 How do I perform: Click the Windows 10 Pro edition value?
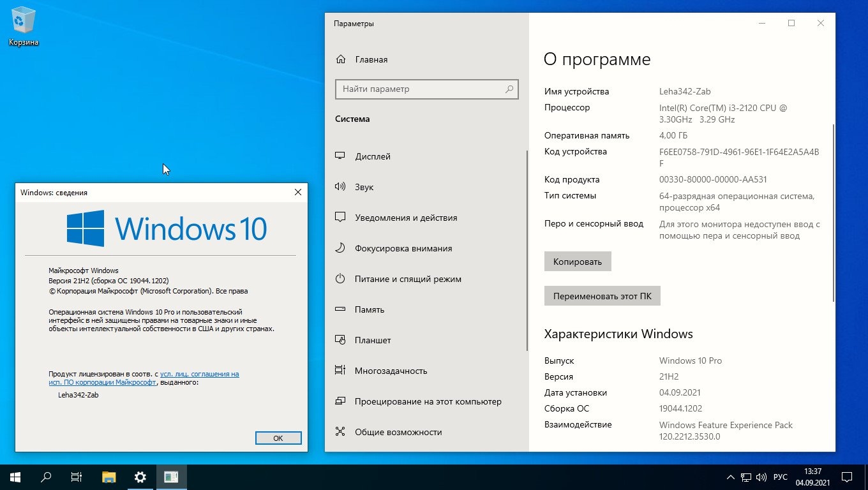(691, 360)
